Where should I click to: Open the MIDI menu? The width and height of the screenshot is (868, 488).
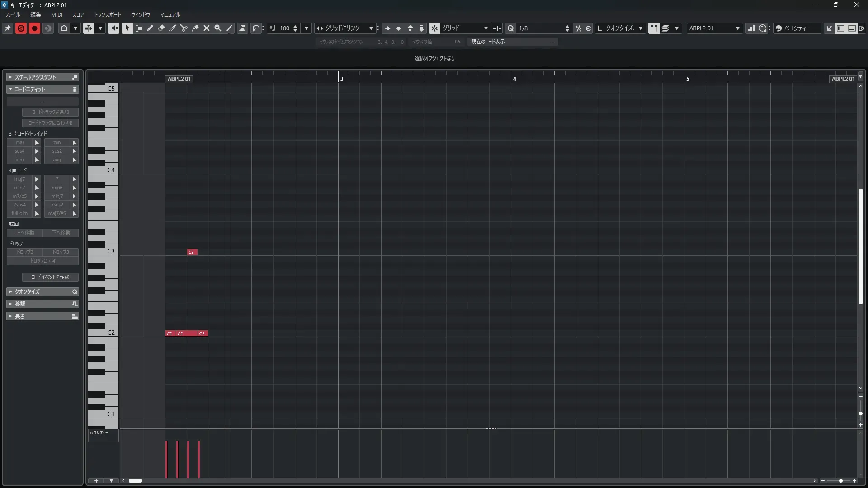coord(57,14)
